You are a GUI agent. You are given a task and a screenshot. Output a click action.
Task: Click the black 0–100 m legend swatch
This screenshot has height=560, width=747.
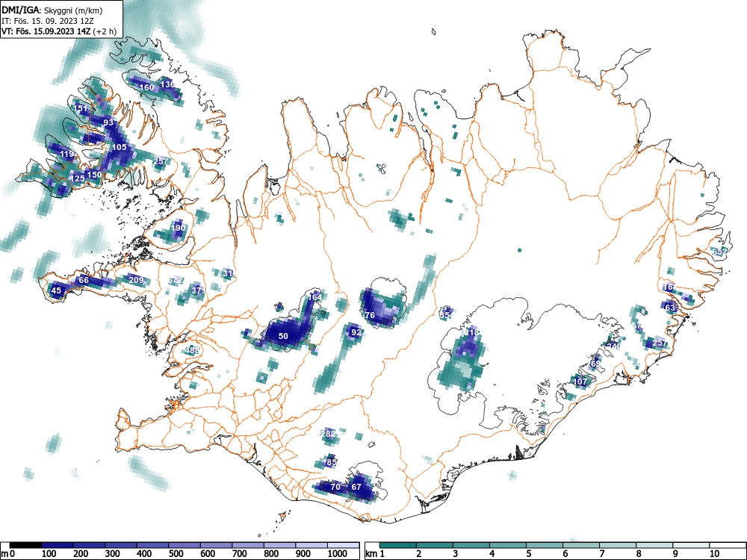click(25, 545)
